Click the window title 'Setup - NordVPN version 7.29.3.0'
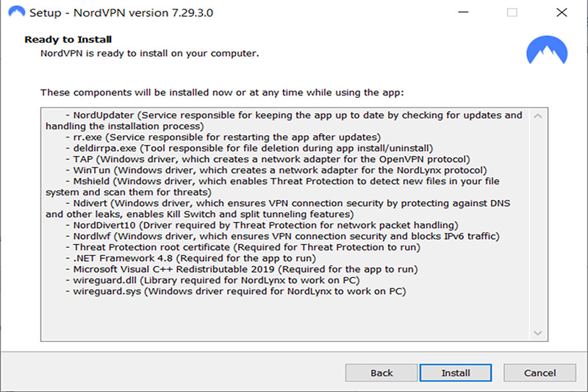Screen dimensions: 588x392 [x=121, y=13]
